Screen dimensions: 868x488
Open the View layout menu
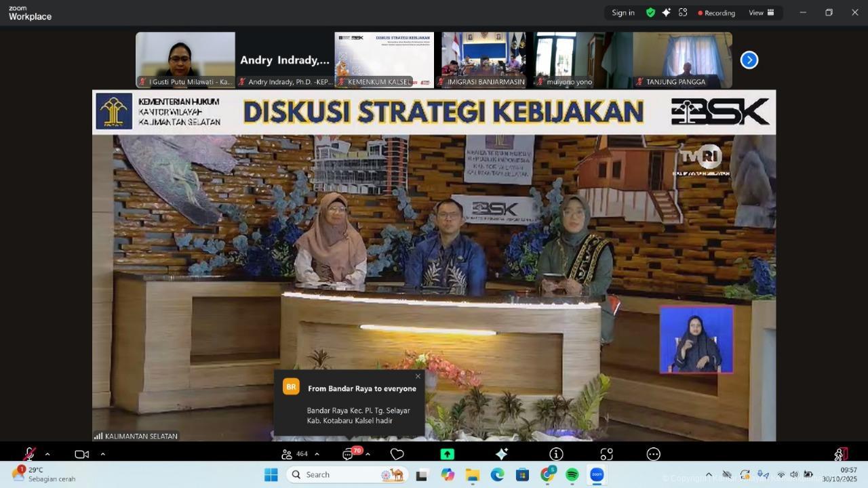(761, 13)
